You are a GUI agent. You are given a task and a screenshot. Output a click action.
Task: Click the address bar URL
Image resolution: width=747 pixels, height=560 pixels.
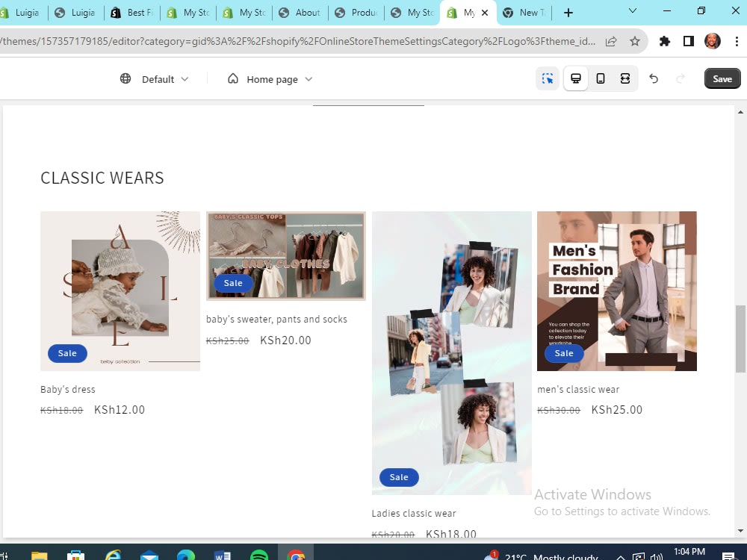298,41
